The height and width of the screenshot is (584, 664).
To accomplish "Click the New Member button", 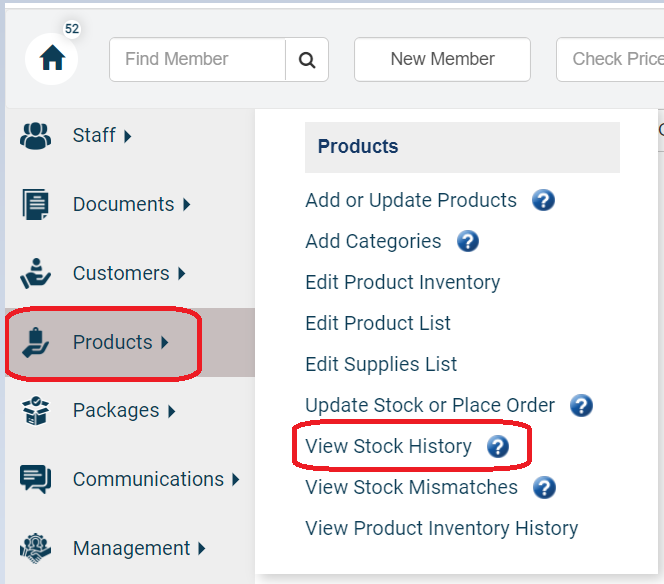I will tap(442, 59).
